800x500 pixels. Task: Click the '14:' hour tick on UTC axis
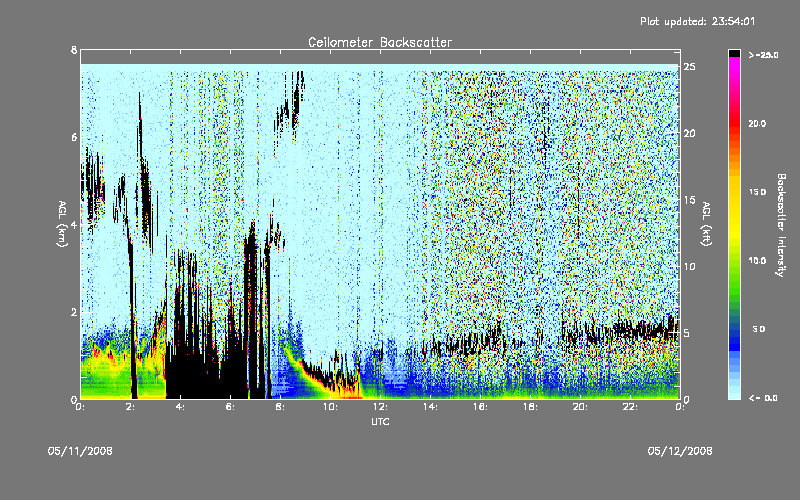coord(430,407)
